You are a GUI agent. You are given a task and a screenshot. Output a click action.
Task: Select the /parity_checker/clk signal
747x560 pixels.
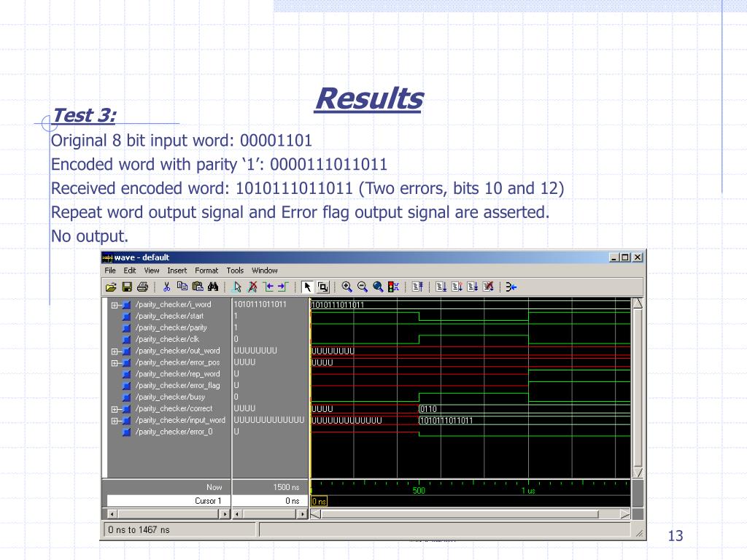pos(167,340)
